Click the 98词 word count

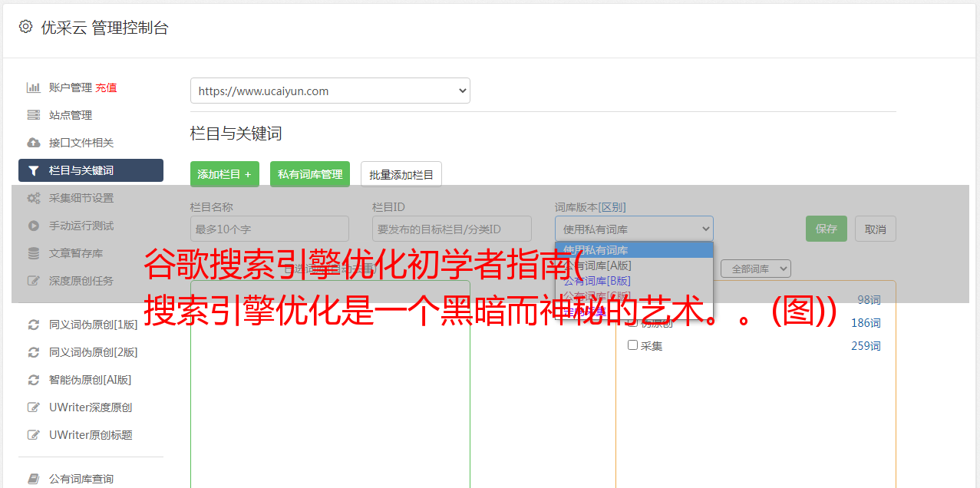pos(869,300)
